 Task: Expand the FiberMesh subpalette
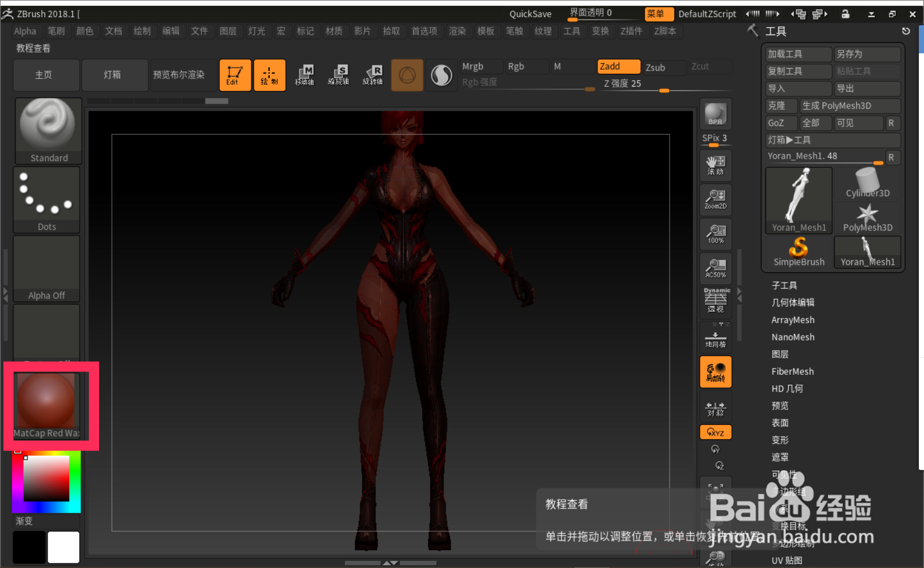click(792, 371)
